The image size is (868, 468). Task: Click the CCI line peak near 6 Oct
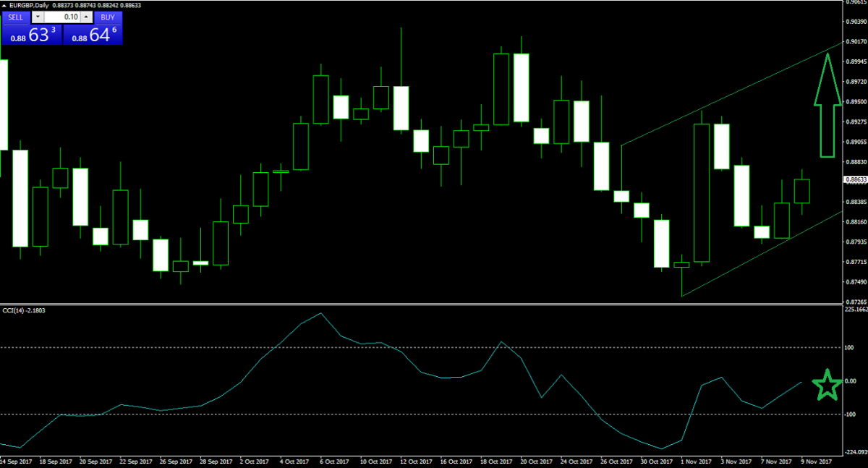[320, 313]
